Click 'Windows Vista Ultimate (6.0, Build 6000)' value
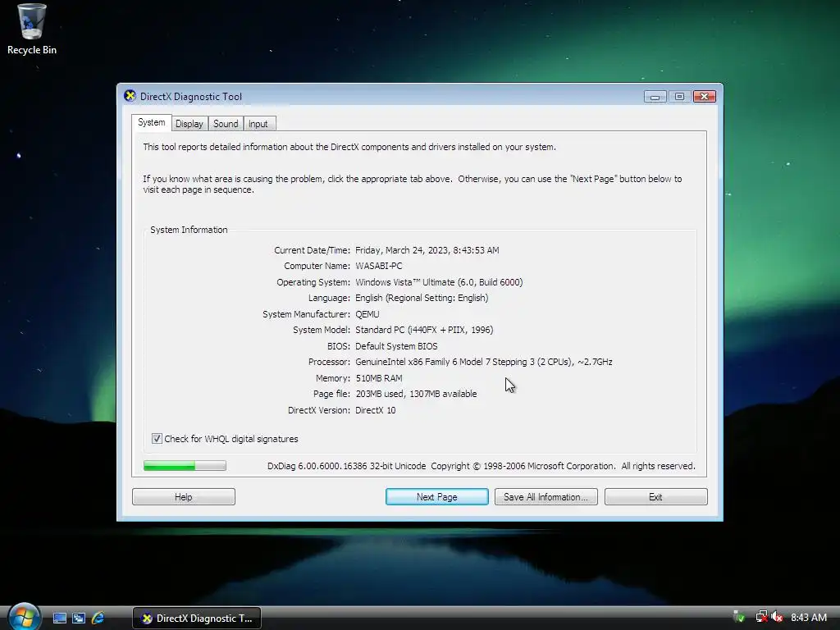Image resolution: width=840 pixels, height=630 pixels. click(439, 282)
